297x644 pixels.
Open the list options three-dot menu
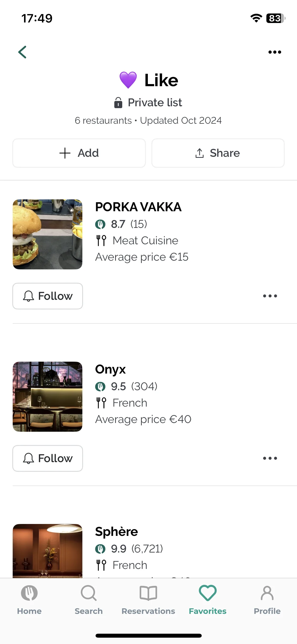(275, 52)
